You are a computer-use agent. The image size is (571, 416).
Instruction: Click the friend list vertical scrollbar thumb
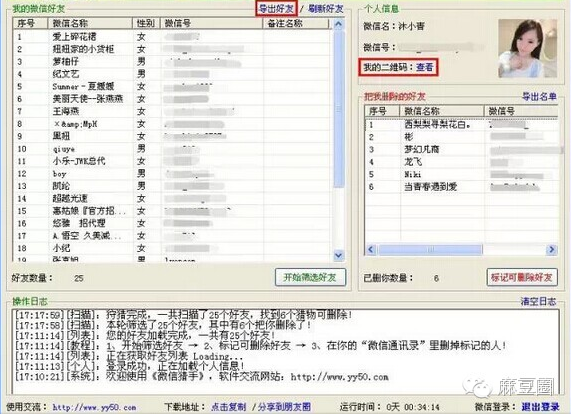click(x=339, y=109)
